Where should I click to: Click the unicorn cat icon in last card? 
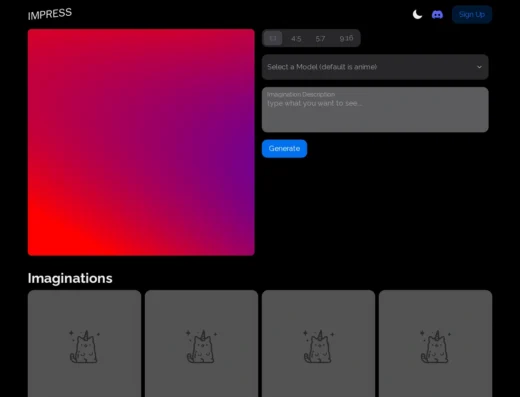point(435,347)
